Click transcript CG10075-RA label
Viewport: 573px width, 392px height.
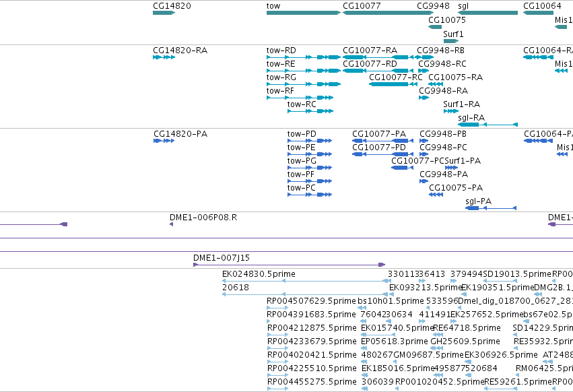[455, 77]
